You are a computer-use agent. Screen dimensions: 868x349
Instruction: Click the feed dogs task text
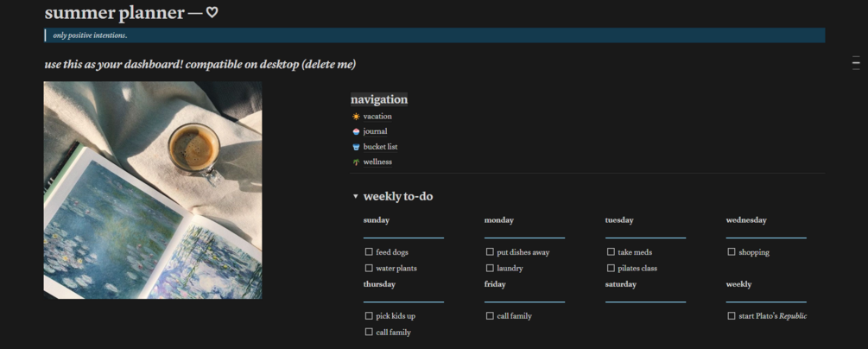click(x=392, y=252)
